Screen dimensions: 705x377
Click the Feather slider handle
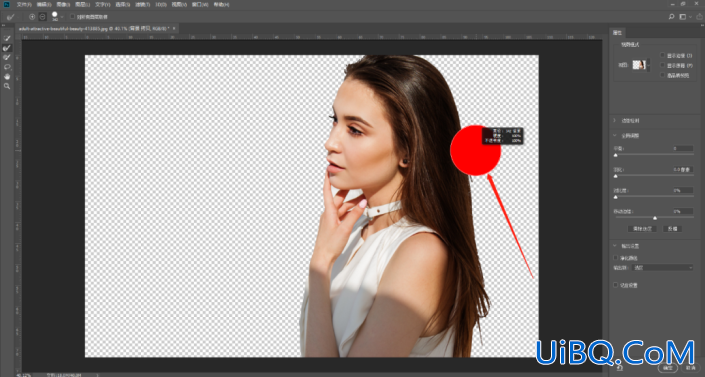tap(616, 176)
